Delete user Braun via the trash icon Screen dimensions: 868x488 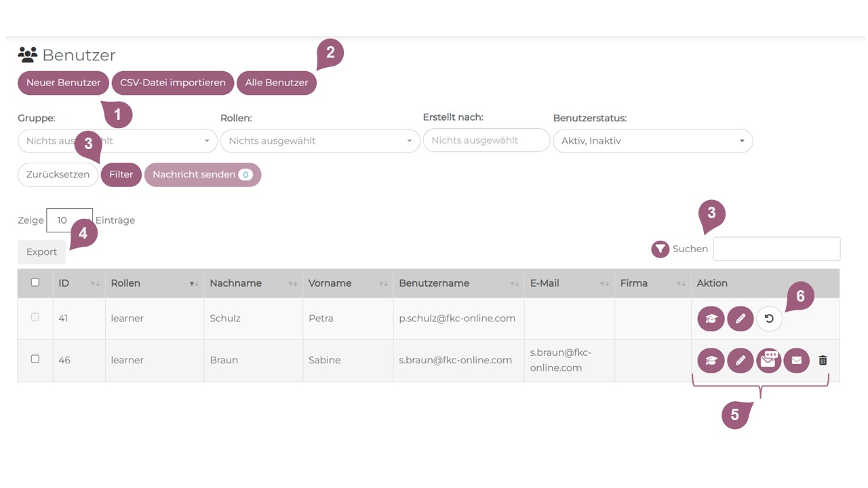(823, 361)
